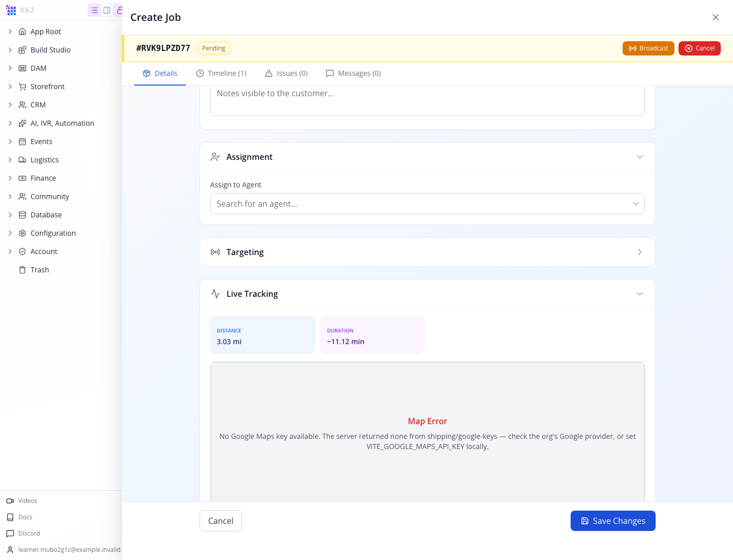The height and width of the screenshot is (560, 733).
Task: Click the Trash bin icon
Action: (22, 270)
